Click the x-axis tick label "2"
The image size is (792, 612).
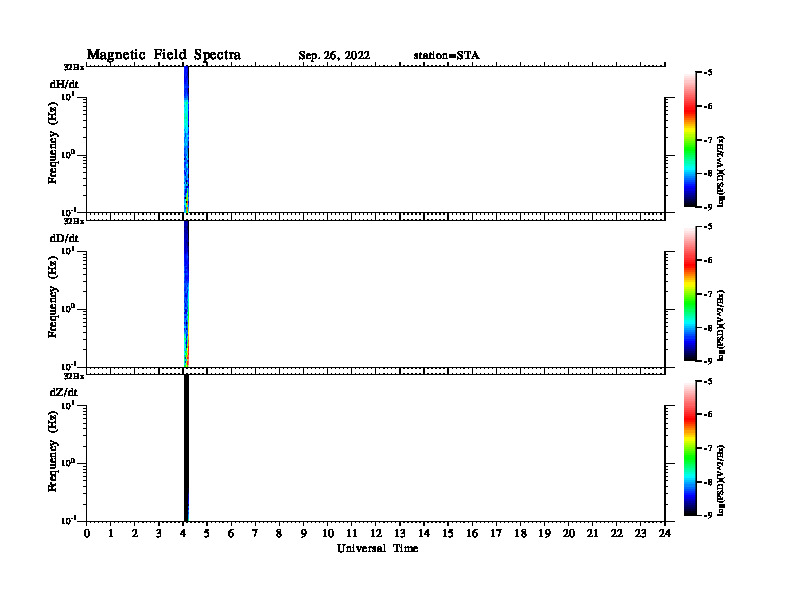tap(135, 534)
